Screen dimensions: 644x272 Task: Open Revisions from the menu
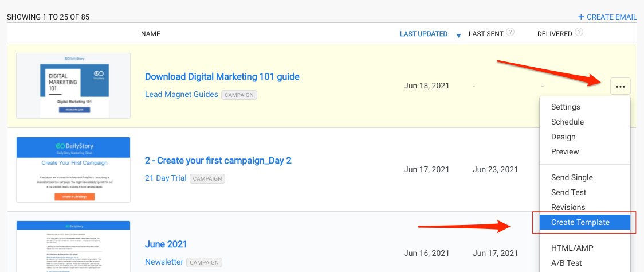[568, 207]
